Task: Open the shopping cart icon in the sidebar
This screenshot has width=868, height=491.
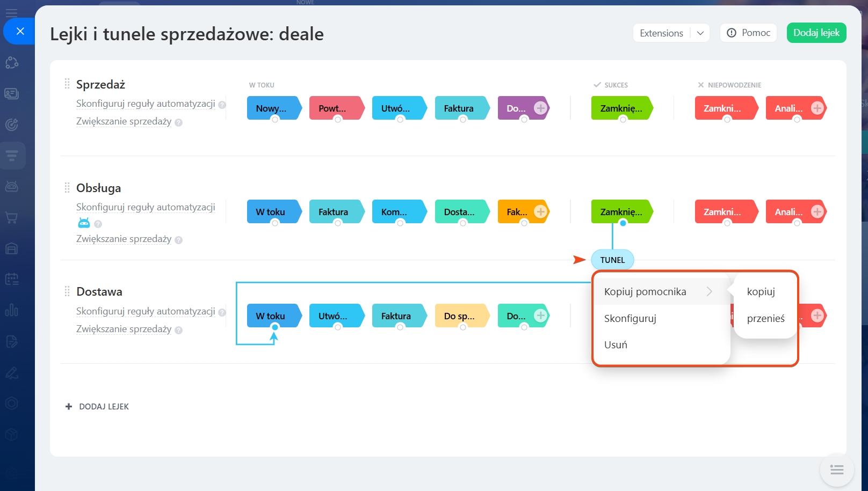Action: (x=11, y=217)
